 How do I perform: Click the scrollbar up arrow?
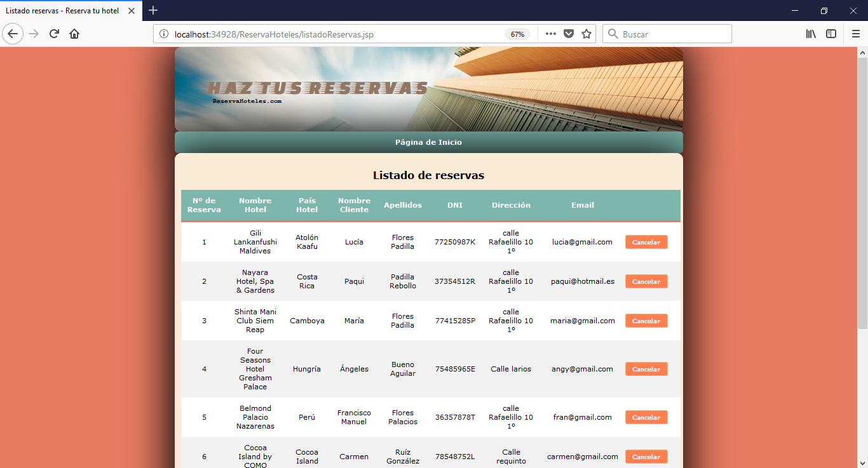coord(862,52)
